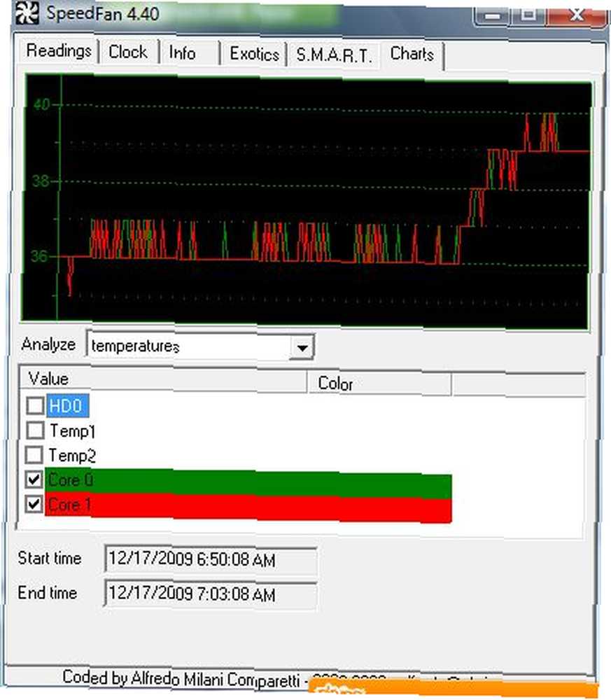Select the Temp2 row label
Screen dimensions: 611x700
72,456
